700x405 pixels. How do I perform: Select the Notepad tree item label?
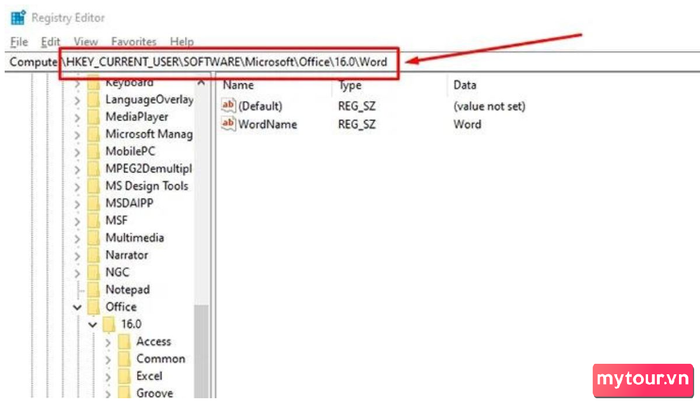(x=128, y=290)
